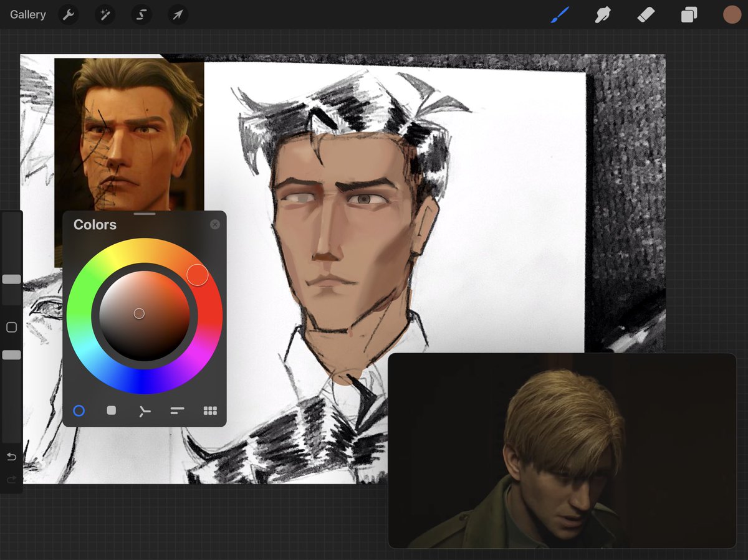Screen dimensions: 748x560
Task: Tap the picture-in-picture video window
Action: (562, 451)
